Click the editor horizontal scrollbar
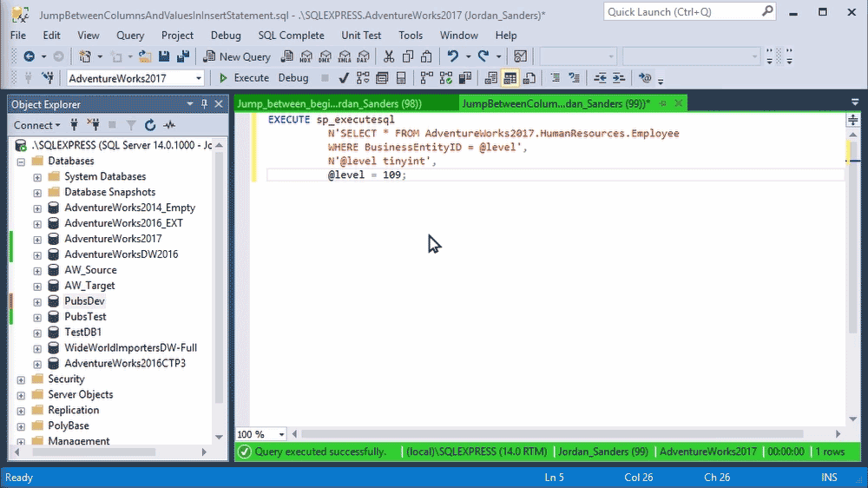This screenshot has width=868, height=488. 552,434
